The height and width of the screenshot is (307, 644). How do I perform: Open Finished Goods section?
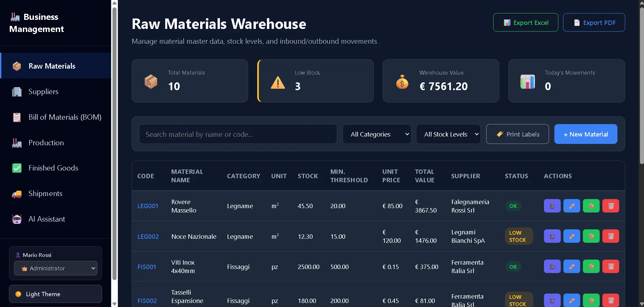pyautogui.click(x=56, y=168)
